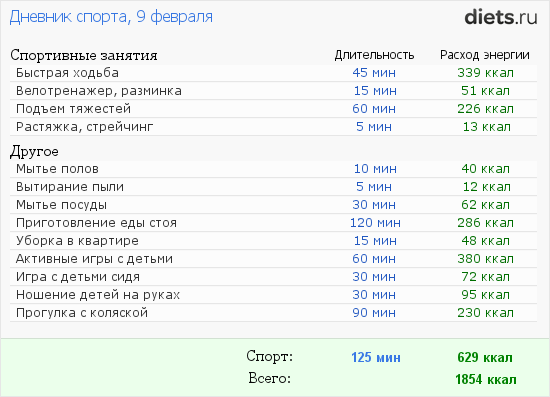Click the '90 мин' duration value
The image size is (550, 397).
(374, 313)
